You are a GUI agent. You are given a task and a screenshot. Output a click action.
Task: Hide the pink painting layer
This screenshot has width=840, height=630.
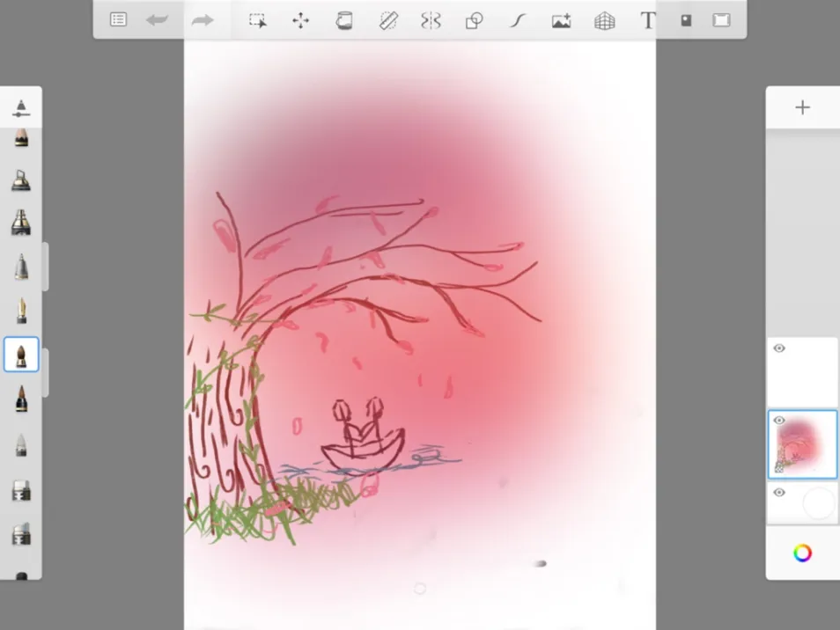pos(779,421)
